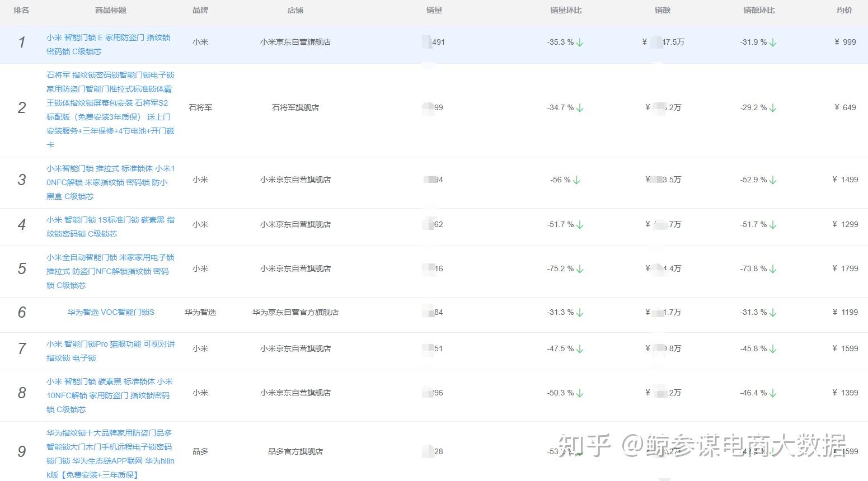
Task: Select store '石将军旗舰店'
Action: pos(295,107)
